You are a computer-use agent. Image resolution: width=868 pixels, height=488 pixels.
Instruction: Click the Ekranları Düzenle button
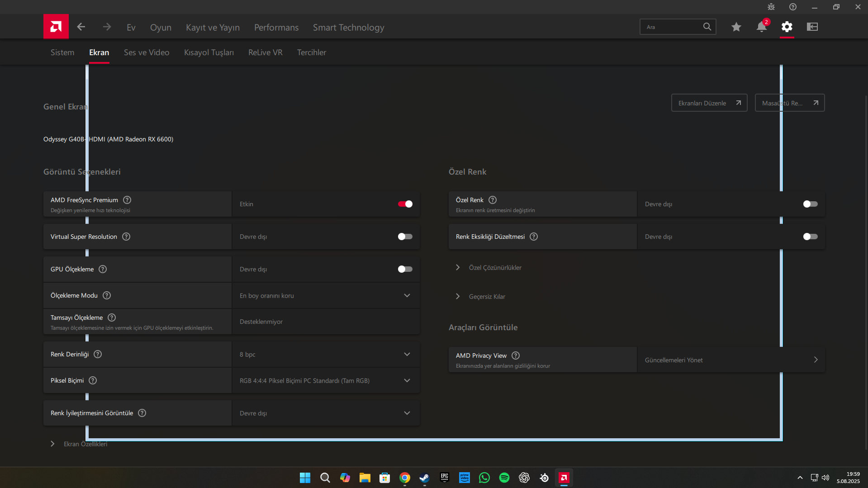coord(709,103)
